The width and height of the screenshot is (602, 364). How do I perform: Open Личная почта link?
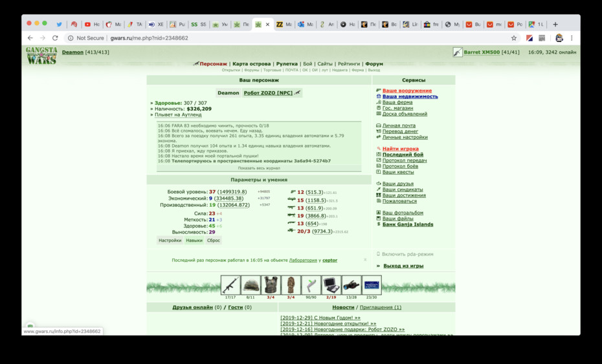click(x=399, y=125)
